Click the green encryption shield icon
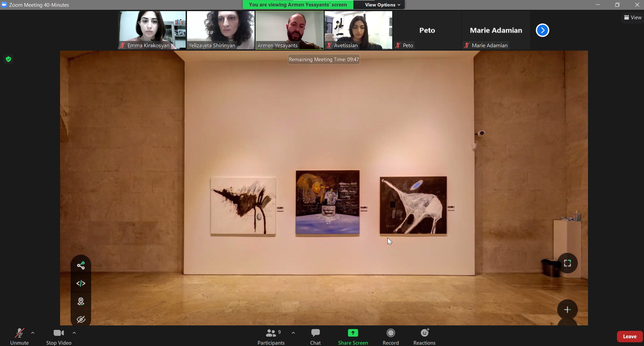Screen dimensions: 644x346 click(8, 59)
